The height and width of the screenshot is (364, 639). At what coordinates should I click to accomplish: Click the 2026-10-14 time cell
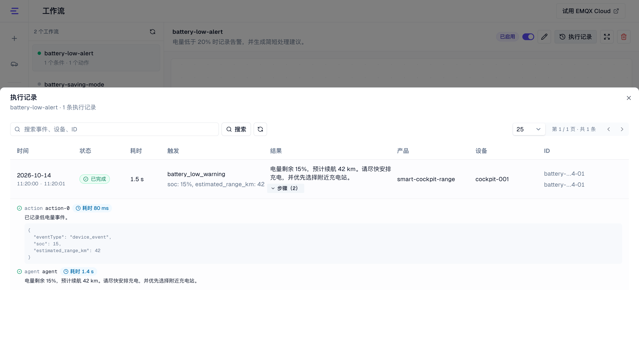[x=34, y=175]
